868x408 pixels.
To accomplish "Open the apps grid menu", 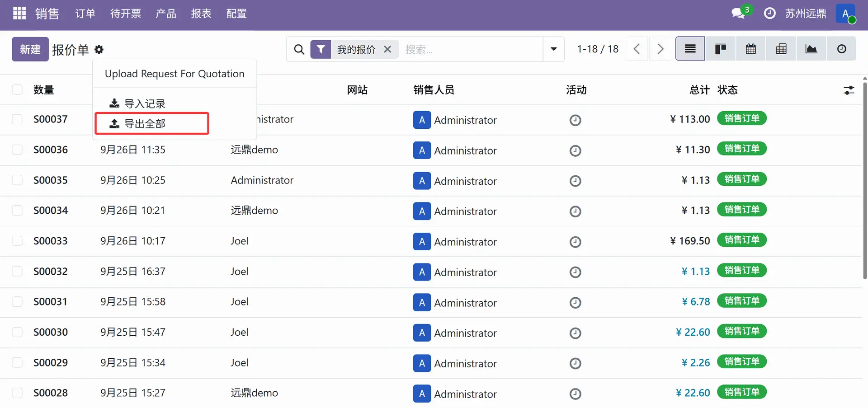I will tap(19, 14).
